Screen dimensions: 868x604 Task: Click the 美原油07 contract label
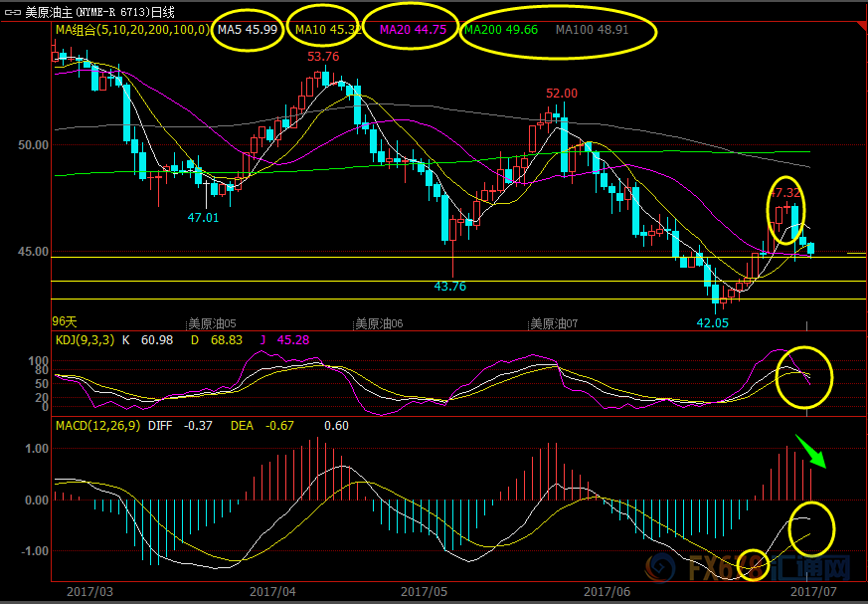555,324
